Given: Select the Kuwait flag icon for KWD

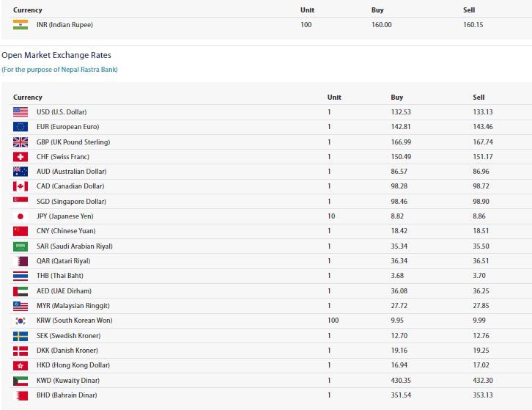Looking at the screenshot, I should point(21,381).
